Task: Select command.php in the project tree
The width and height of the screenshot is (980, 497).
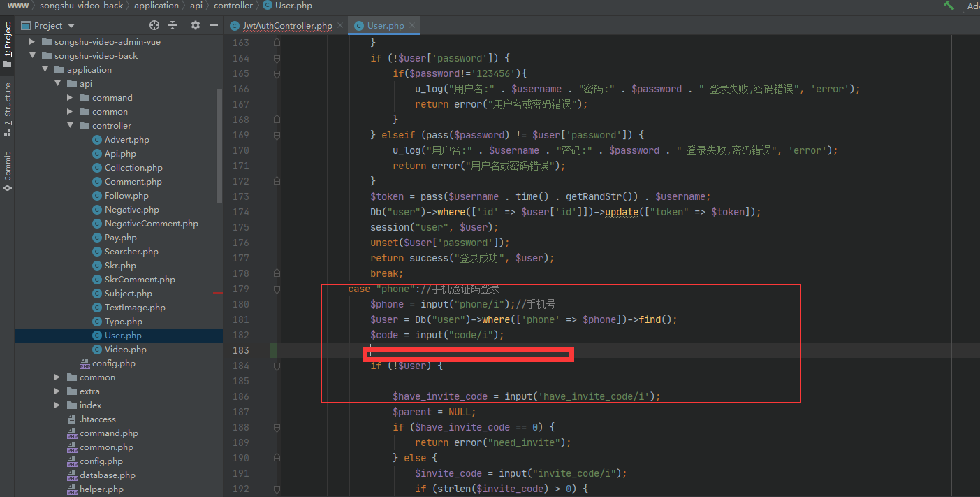Action: (x=108, y=433)
